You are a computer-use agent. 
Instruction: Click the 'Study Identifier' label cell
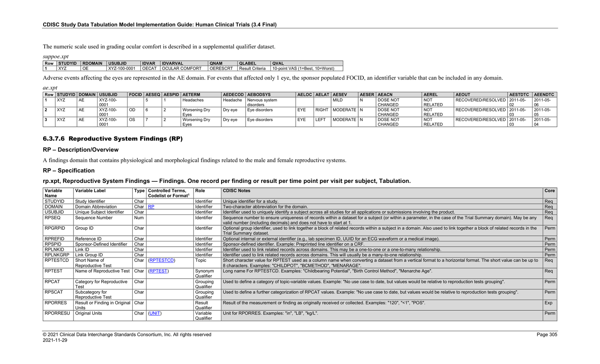[x=103, y=201]
